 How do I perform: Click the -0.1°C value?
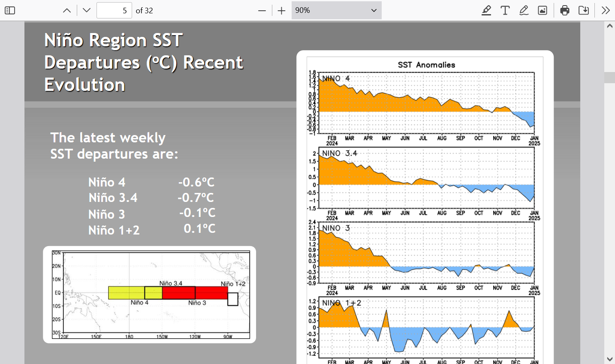(x=197, y=213)
